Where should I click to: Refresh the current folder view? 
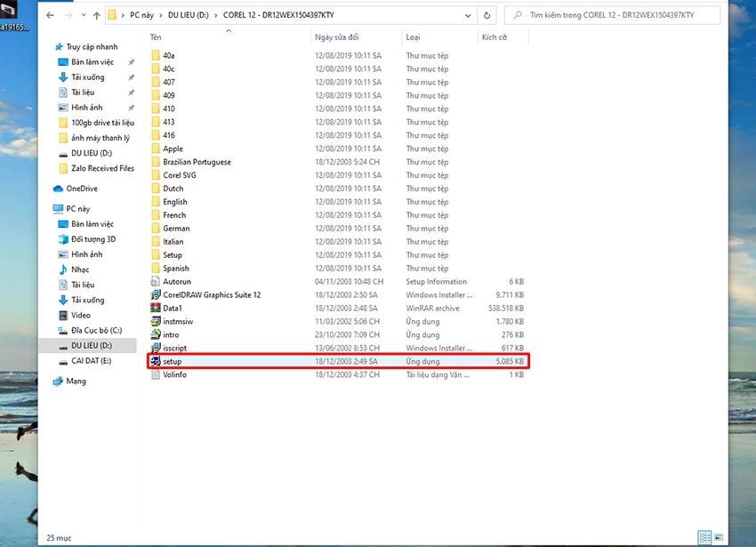click(x=487, y=15)
